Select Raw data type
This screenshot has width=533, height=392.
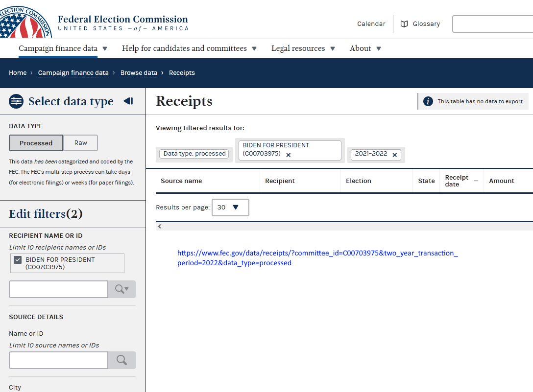pyautogui.click(x=80, y=143)
